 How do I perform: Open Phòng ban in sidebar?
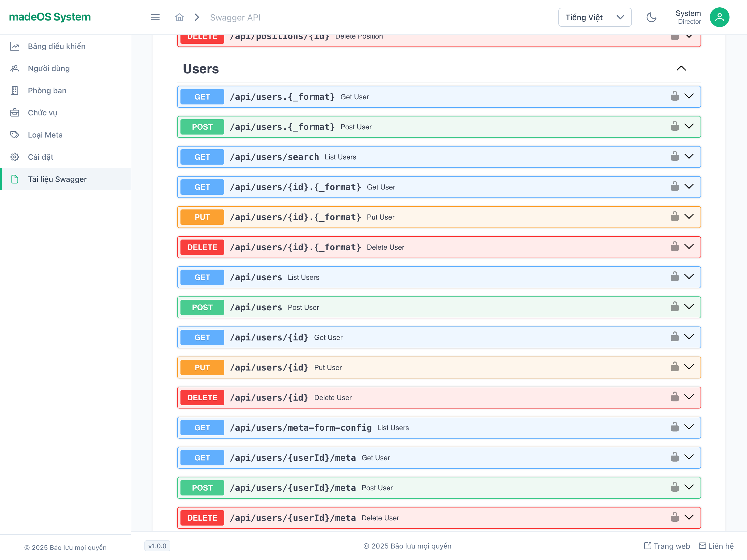pos(66,91)
